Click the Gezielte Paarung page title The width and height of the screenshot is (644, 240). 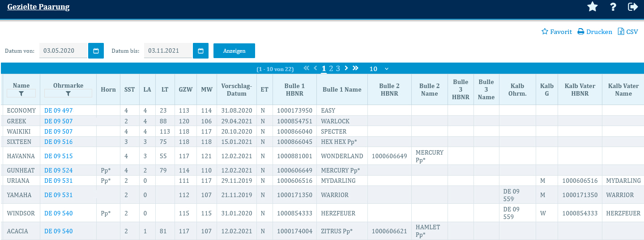click(x=38, y=7)
